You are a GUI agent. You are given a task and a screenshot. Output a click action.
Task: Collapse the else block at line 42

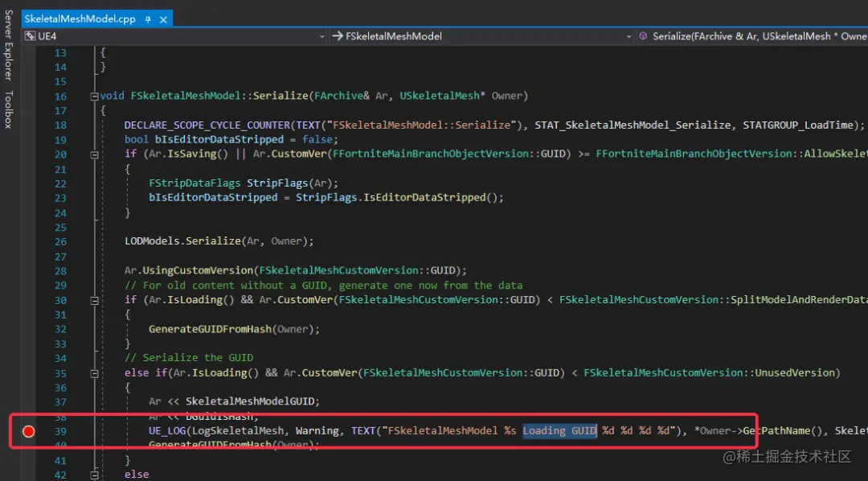[x=94, y=475]
